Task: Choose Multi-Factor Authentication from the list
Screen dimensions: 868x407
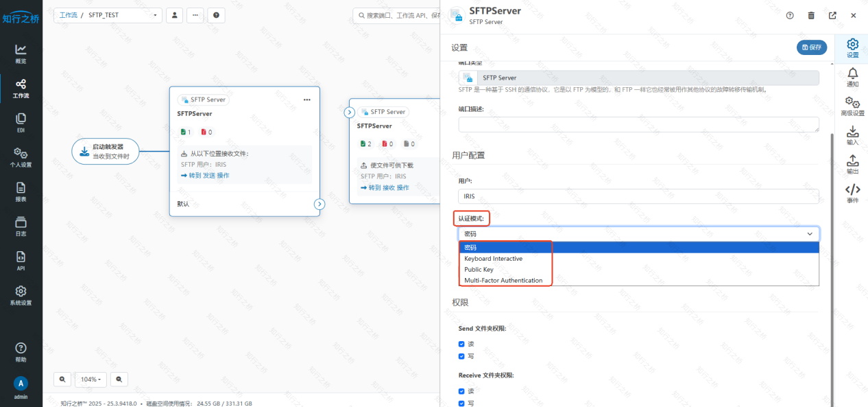Action: (x=503, y=281)
